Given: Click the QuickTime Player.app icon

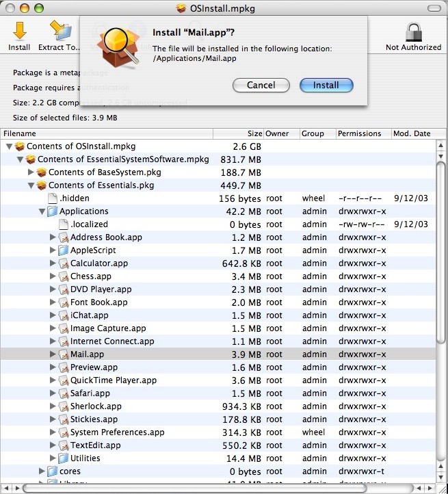Looking at the screenshot, I should (64, 380).
